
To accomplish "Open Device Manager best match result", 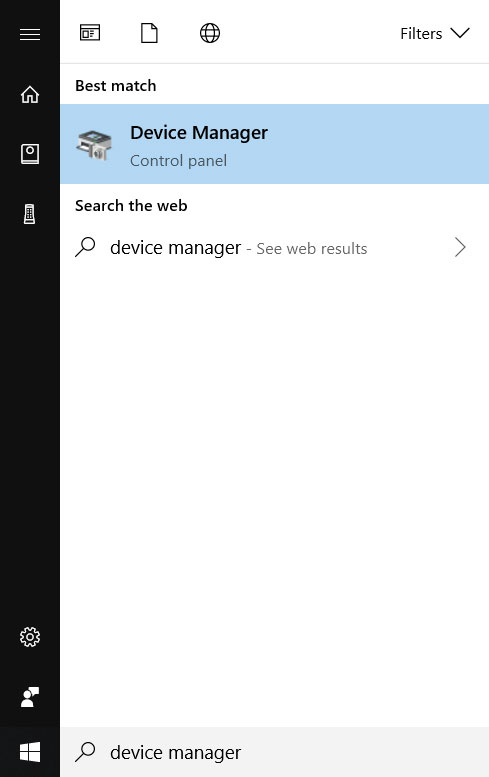I will point(274,144).
